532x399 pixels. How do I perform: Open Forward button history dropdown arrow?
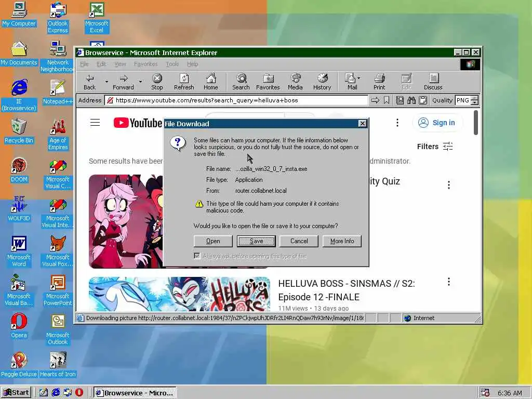point(140,82)
